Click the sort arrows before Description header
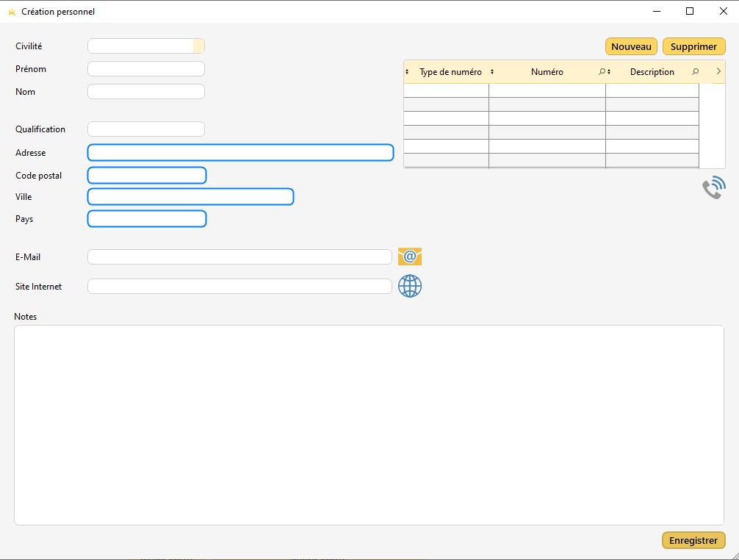739x560 pixels. point(610,72)
